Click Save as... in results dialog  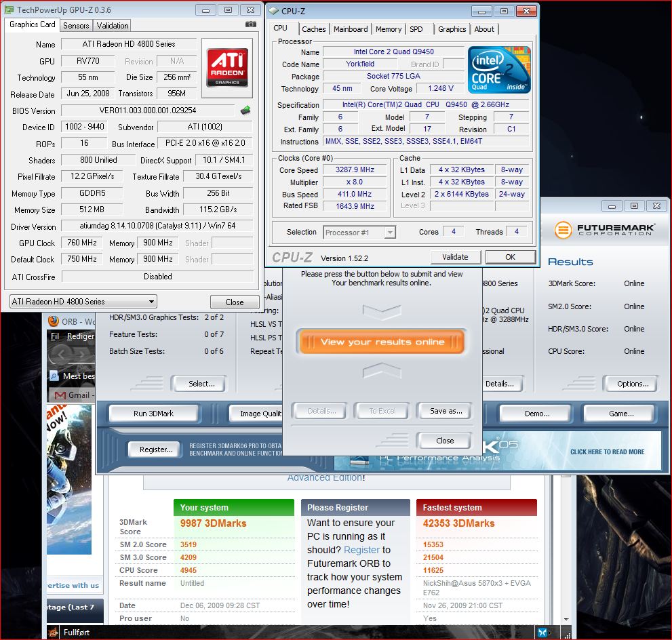pyautogui.click(x=445, y=411)
